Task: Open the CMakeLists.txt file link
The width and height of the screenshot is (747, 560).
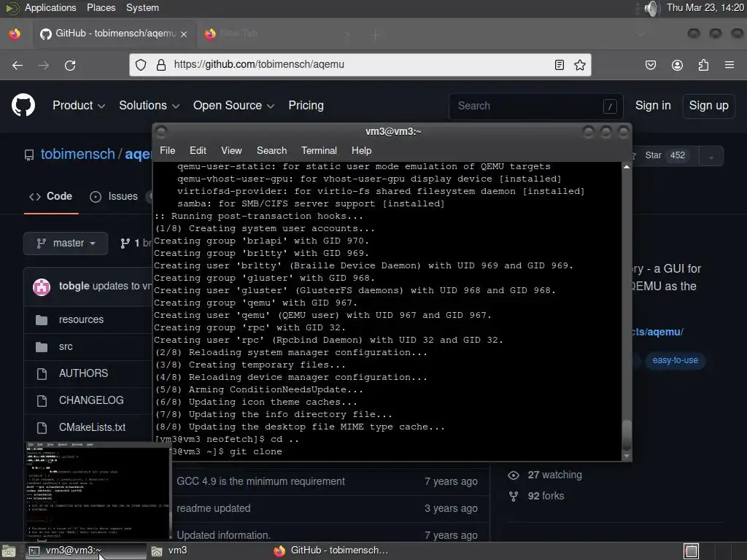Action: coord(92,427)
